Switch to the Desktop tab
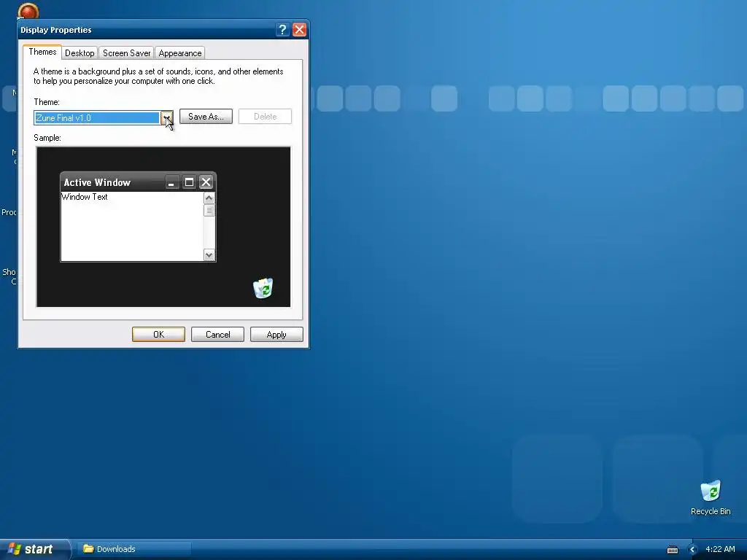747x560 pixels. (x=80, y=52)
